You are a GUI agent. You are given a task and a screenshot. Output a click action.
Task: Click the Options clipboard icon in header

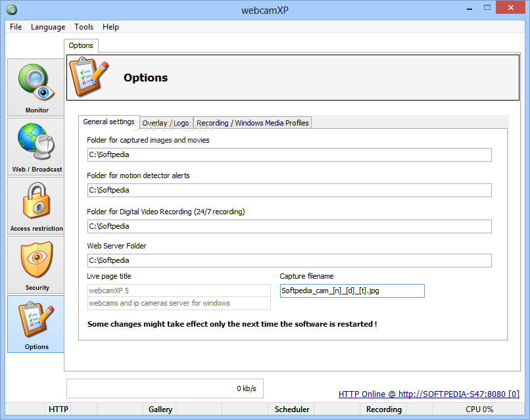pos(89,77)
